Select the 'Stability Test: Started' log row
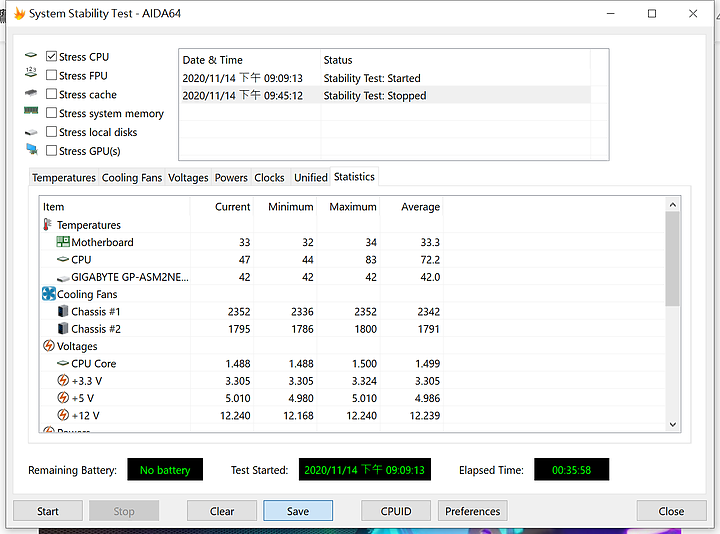The height and width of the screenshot is (534, 720). (386, 78)
